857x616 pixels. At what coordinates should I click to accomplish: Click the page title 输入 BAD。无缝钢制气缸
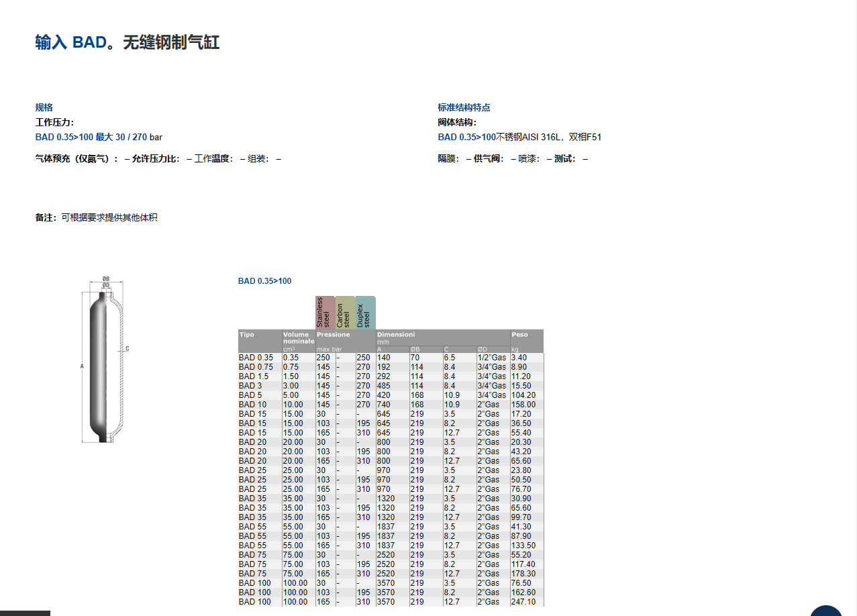(128, 43)
